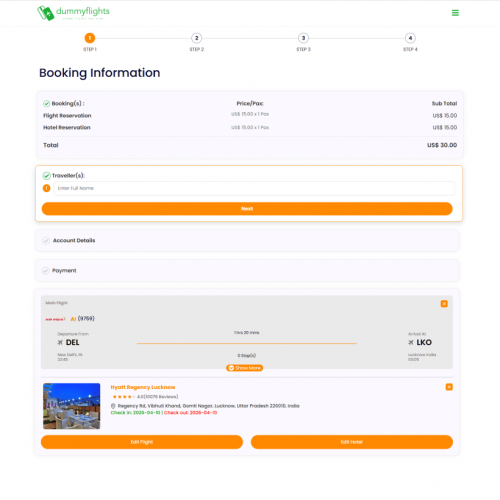
Task: Click the Air India airline logo
Action: [x=55, y=319]
